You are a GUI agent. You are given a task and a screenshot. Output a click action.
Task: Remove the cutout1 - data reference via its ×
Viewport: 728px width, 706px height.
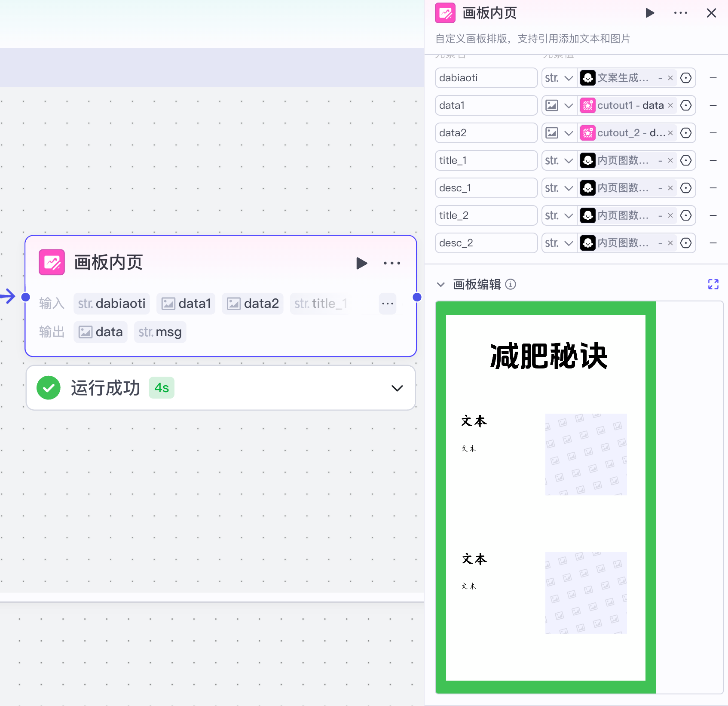(670, 105)
